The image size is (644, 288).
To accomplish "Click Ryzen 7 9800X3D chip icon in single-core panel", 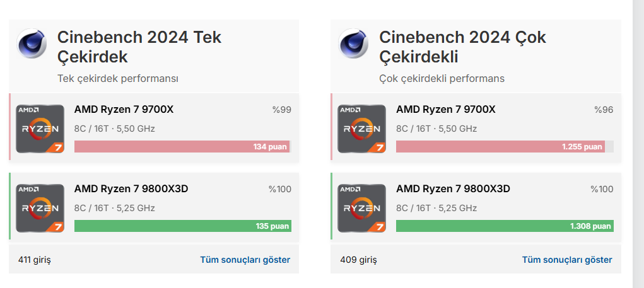I will pyautogui.click(x=40, y=208).
